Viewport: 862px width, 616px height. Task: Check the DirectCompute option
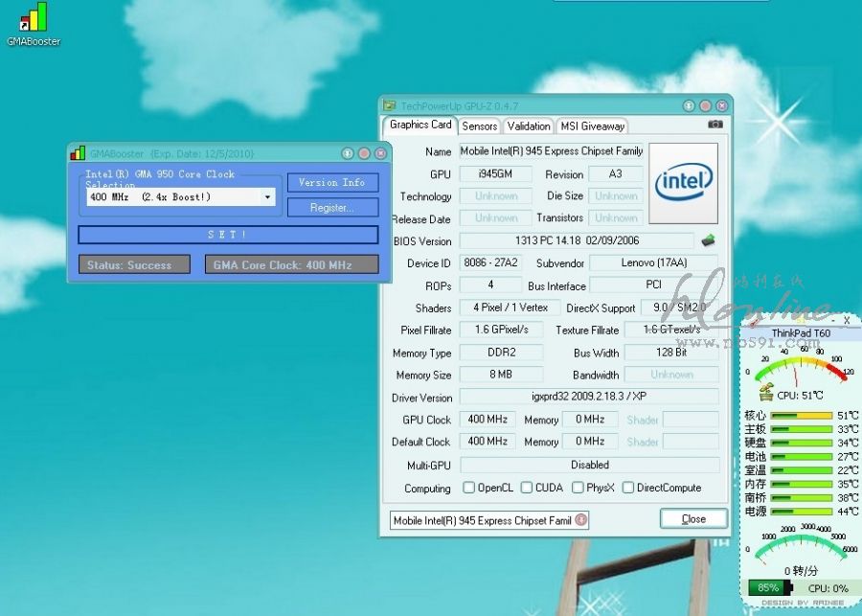pyautogui.click(x=628, y=488)
